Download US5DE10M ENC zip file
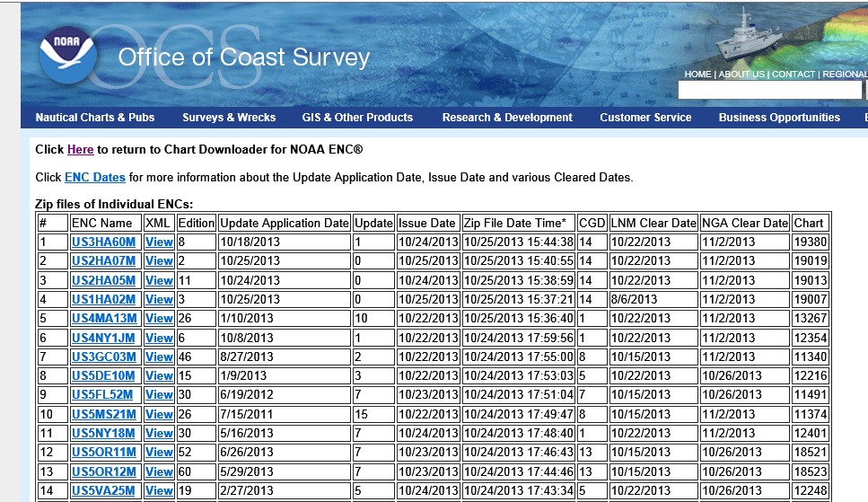This screenshot has height=502, width=868. pos(103,375)
